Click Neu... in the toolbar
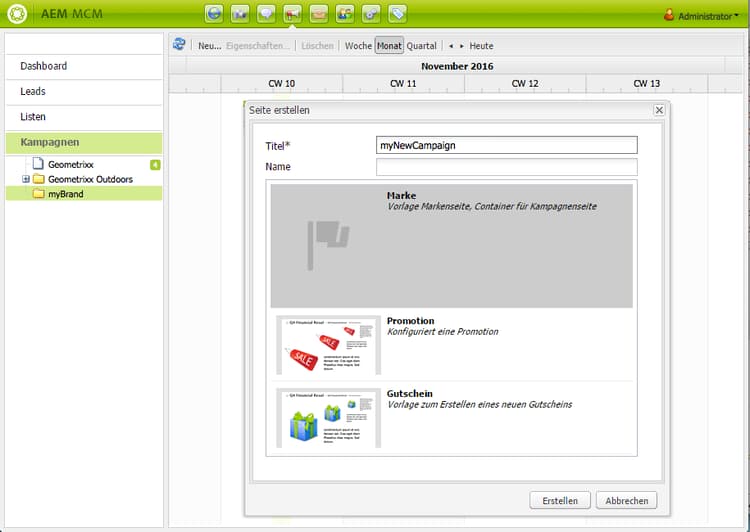The image size is (750, 532). tap(210, 45)
